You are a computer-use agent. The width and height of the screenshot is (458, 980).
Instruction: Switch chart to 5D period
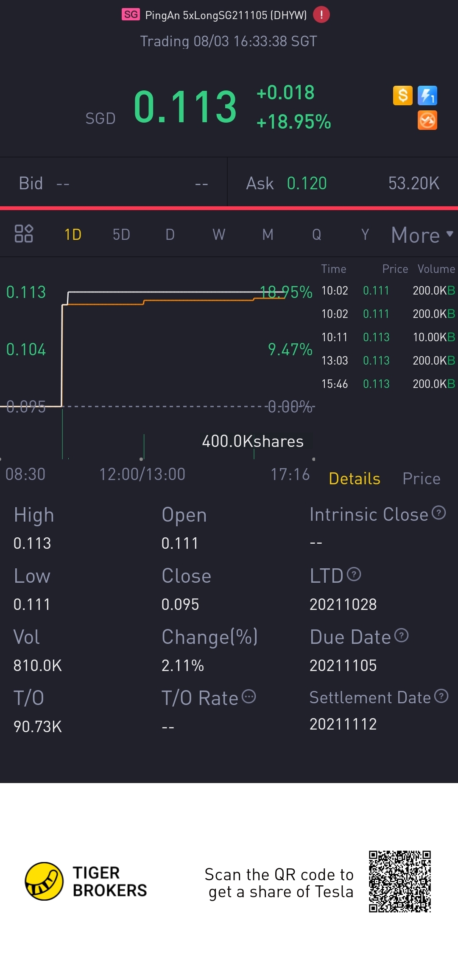point(121,235)
